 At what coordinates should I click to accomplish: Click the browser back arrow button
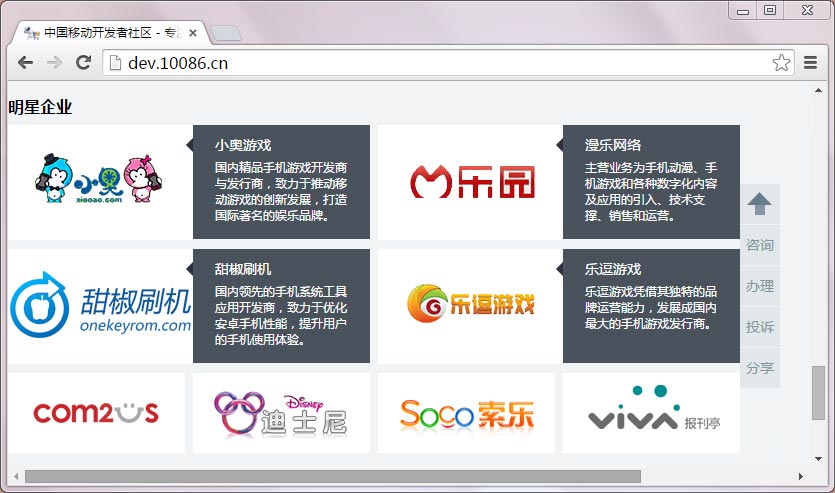pyautogui.click(x=25, y=63)
